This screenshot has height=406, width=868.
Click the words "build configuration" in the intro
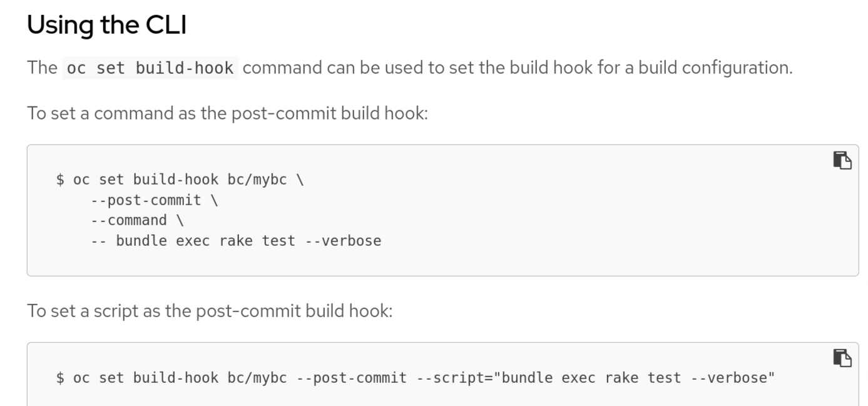click(x=714, y=68)
